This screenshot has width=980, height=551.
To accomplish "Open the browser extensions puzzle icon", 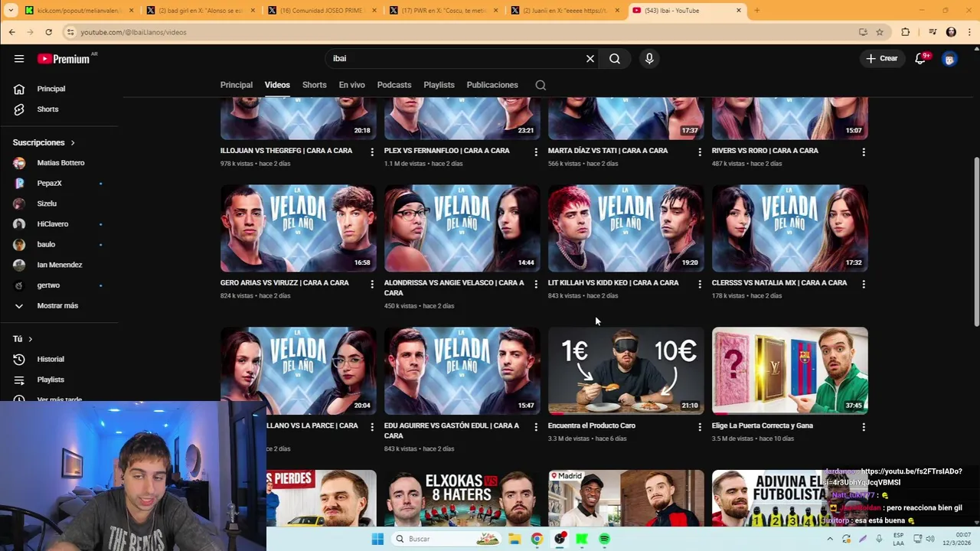I will coord(906,32).
